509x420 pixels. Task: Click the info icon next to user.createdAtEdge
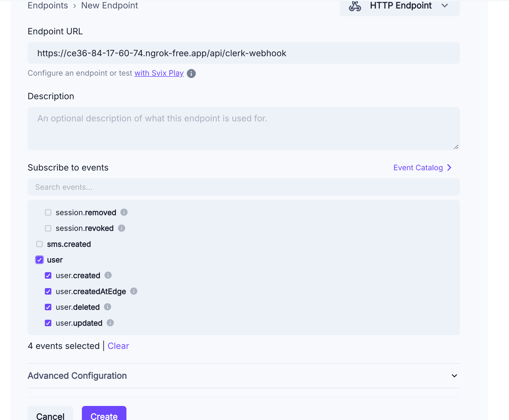tap(133, 291)
